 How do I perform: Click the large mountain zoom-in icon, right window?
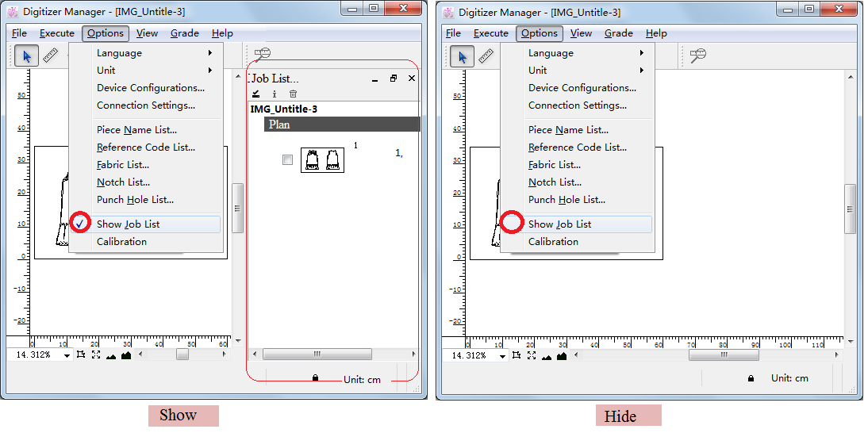tap(562, 355)
